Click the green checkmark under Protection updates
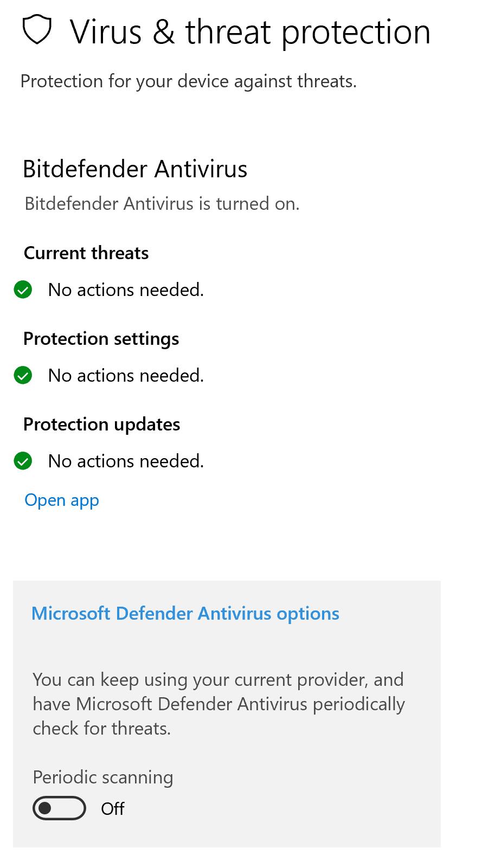Screen dimensions: 488x868 (23, 461)
